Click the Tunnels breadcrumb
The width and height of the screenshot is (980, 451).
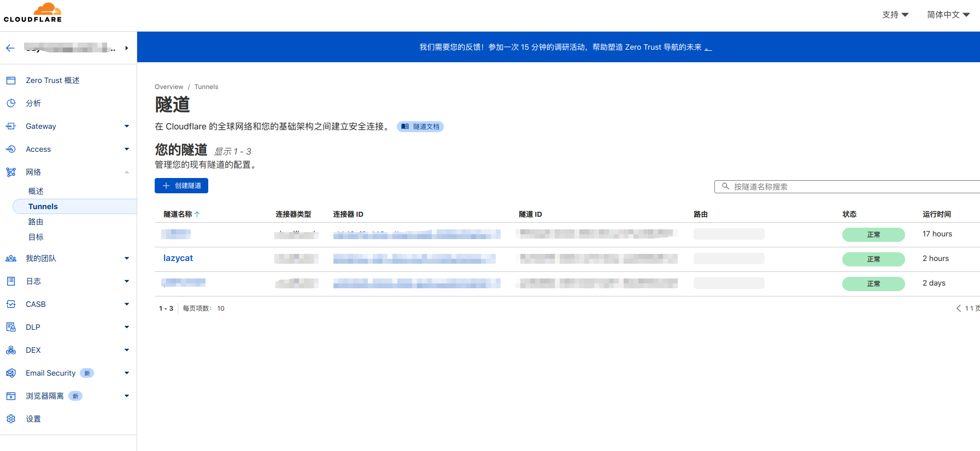tap(206, 87)
